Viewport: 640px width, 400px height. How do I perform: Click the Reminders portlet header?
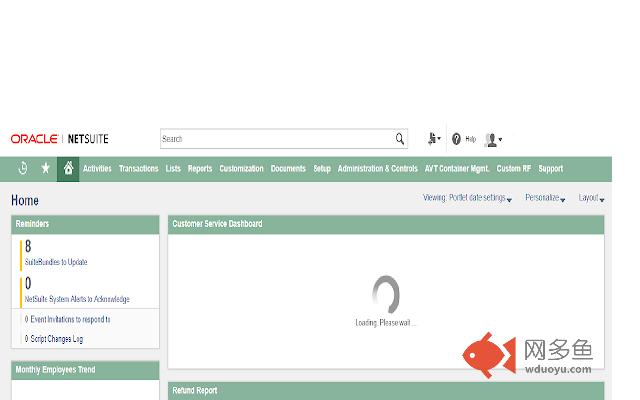pos(85,224)
